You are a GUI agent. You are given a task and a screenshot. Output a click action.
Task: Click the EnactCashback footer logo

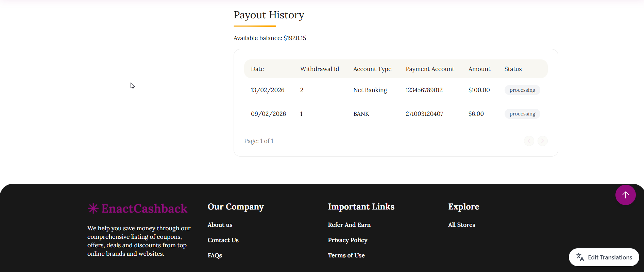click(x=137, y=208)
